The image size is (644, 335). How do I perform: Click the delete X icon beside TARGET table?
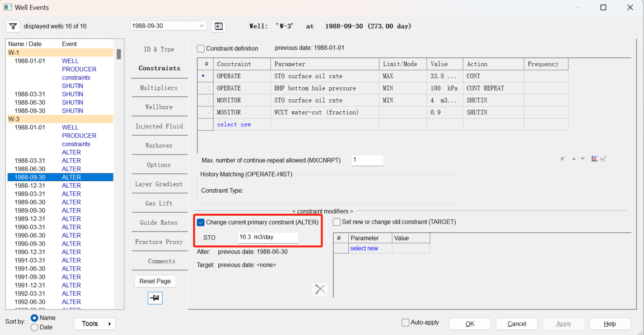click(x=320, y=289)
